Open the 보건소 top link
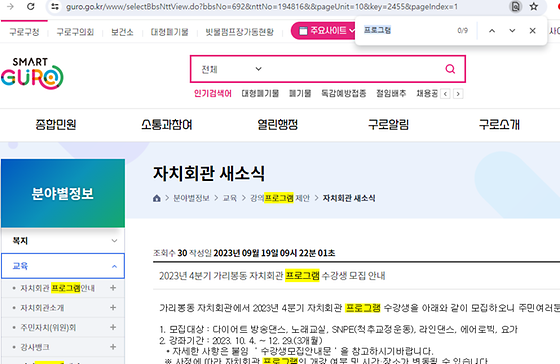Viewport: 560px width, 364px height. coord(122,32)
